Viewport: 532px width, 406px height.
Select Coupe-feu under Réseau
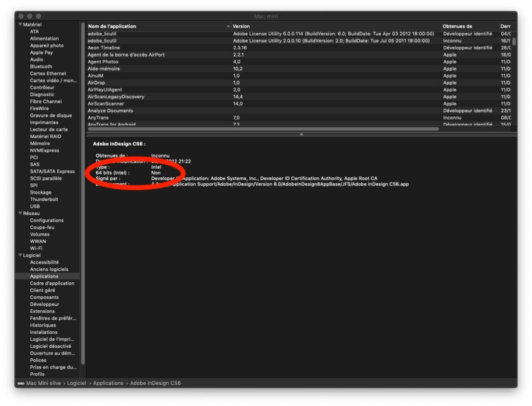click(x=42, y=227)
